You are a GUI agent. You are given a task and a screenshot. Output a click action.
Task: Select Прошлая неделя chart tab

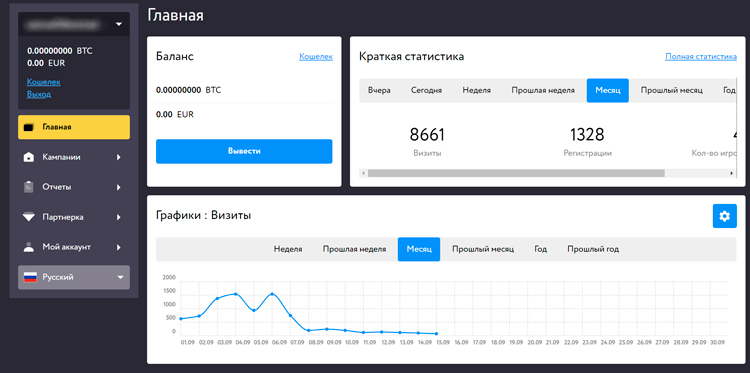pyautogui.click(x=354, y=249)
